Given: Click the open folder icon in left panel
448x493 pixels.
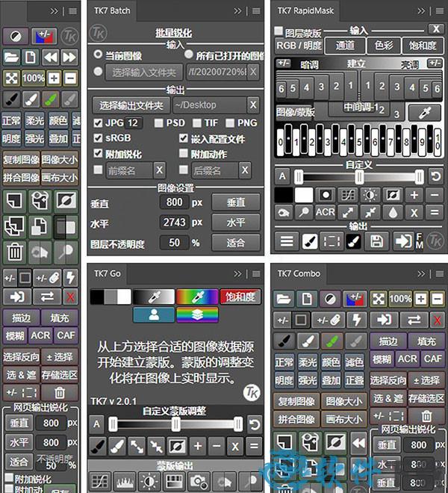Looking at the screenshot, I should tap(12, 58).
